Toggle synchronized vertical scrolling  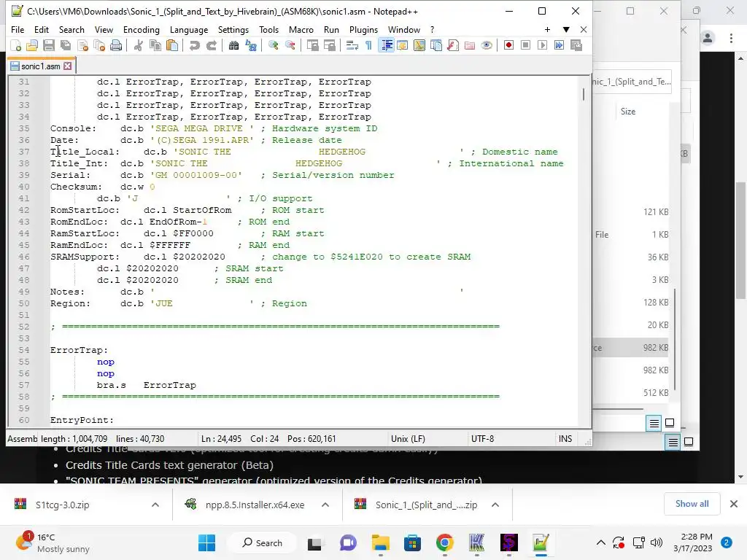pyautogui.click(x=312, y=45)
